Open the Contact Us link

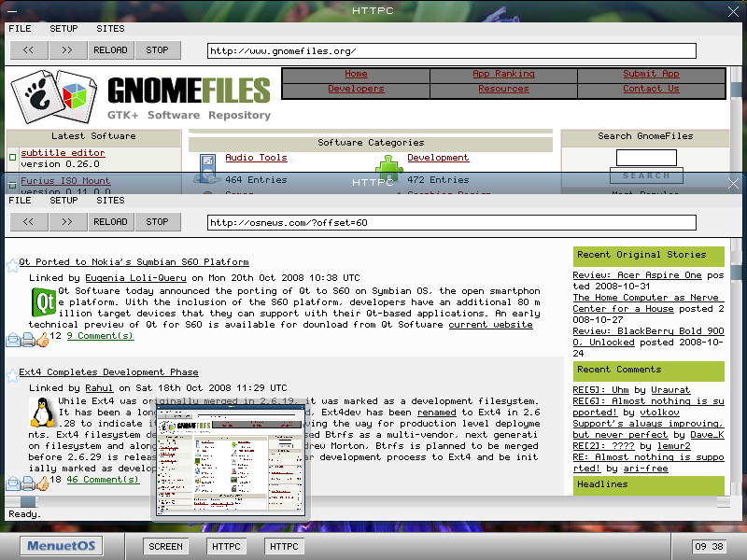651,89
